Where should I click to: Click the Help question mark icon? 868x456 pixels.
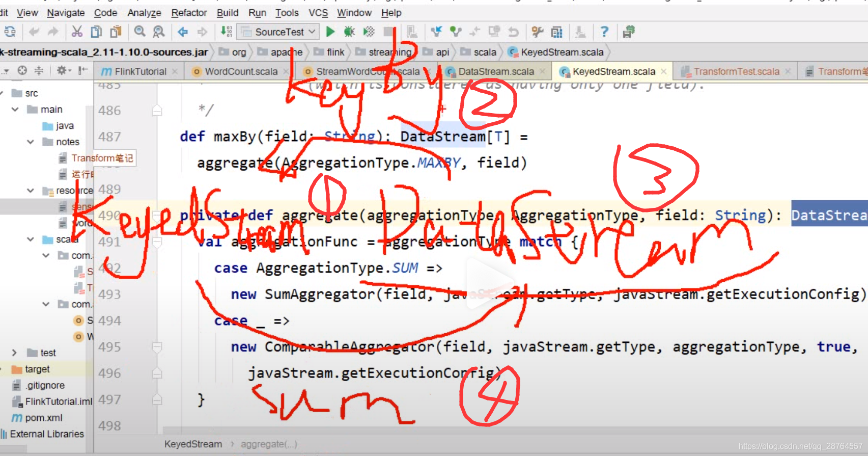[604, 32]
